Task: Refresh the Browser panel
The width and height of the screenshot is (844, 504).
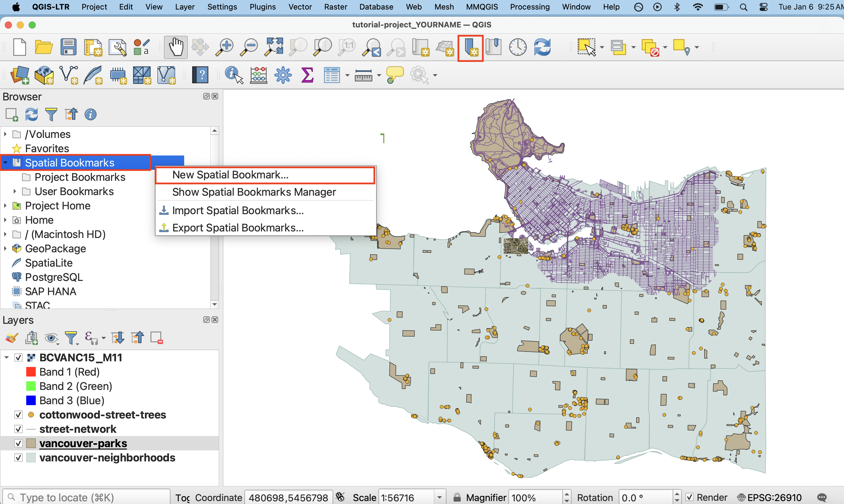Action: (x=31, y=114)
